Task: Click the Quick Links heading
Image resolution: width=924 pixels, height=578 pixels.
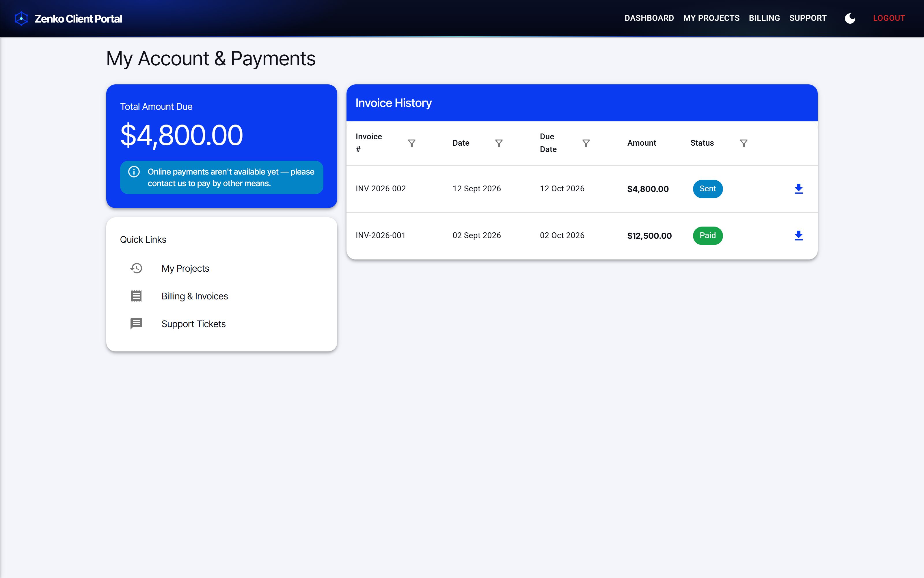Action: click(x=143, y=240)
